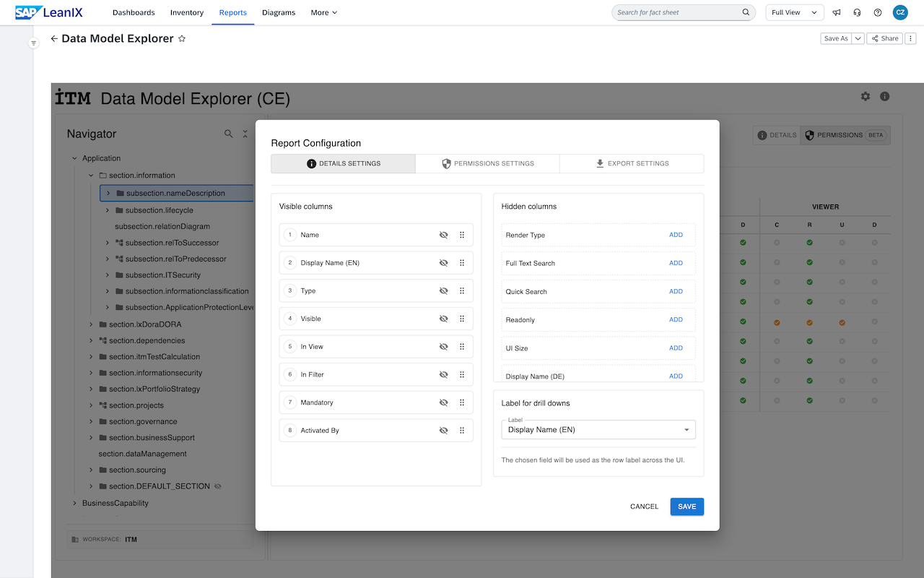Viewport: 924px width, 578px height.
Task: Click the drag handle of Mandatory row
Action: tap(462, 402)
